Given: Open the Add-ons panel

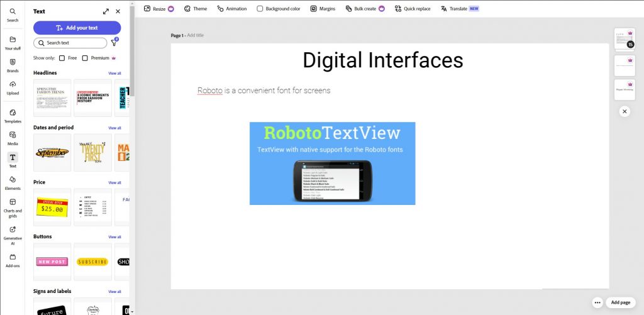Looking at the screenshot, I should [x=13, y=260].
